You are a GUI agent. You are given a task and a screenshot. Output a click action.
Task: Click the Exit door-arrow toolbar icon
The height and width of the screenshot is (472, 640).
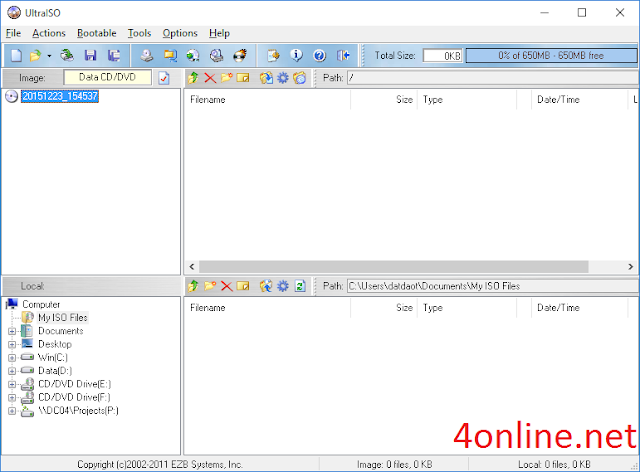(x=343, y=56)
